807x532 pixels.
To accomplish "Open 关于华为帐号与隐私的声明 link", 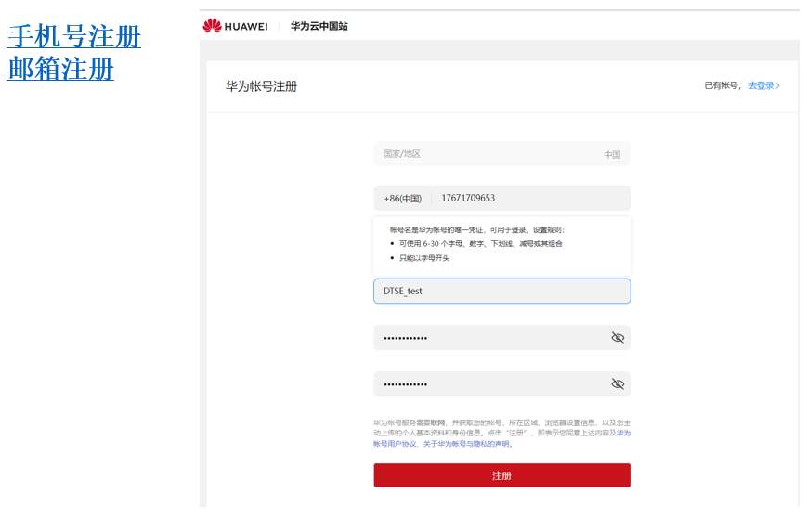I will [466, 444].
